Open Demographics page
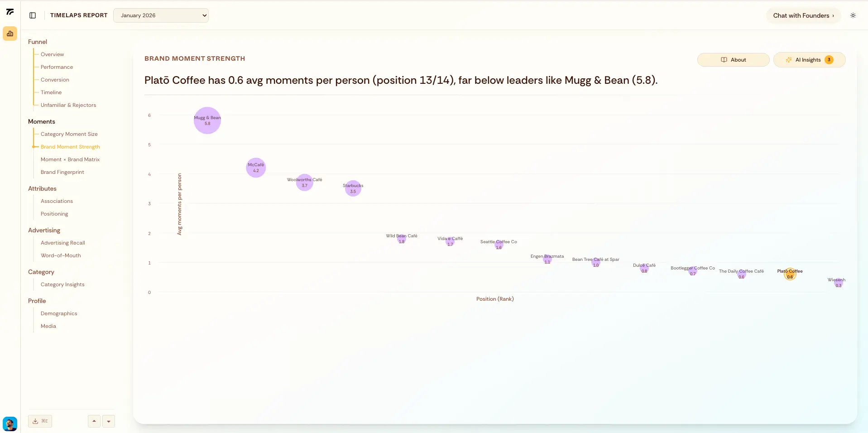 [59, 313]
